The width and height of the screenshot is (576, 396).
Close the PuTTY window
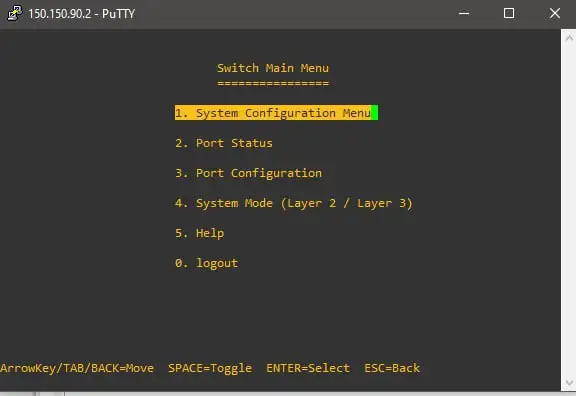[555, 13]
